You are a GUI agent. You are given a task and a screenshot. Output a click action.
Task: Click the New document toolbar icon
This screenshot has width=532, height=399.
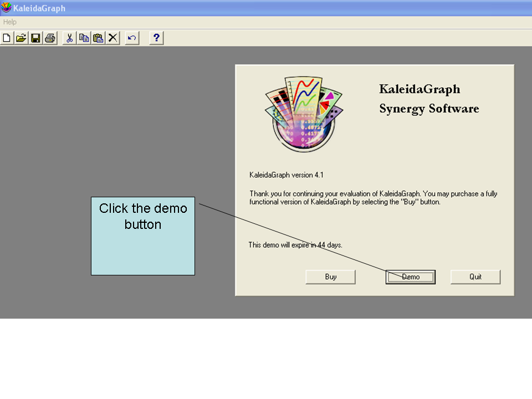pos(7,38)
